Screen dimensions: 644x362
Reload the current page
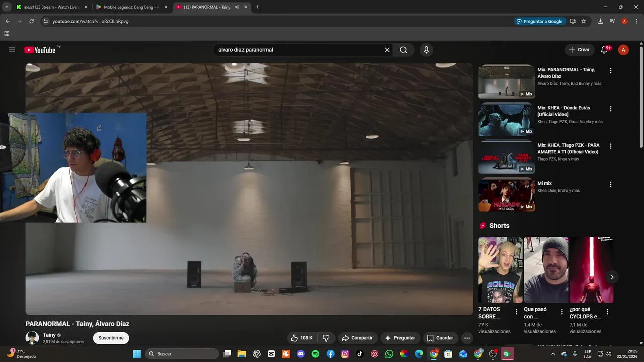[x=31, y=21]
